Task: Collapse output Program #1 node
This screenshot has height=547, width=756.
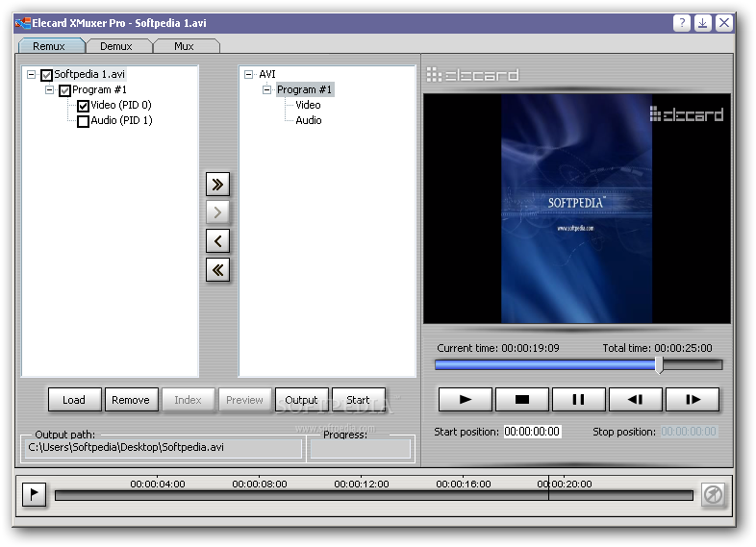Action: tap(267, 89)
